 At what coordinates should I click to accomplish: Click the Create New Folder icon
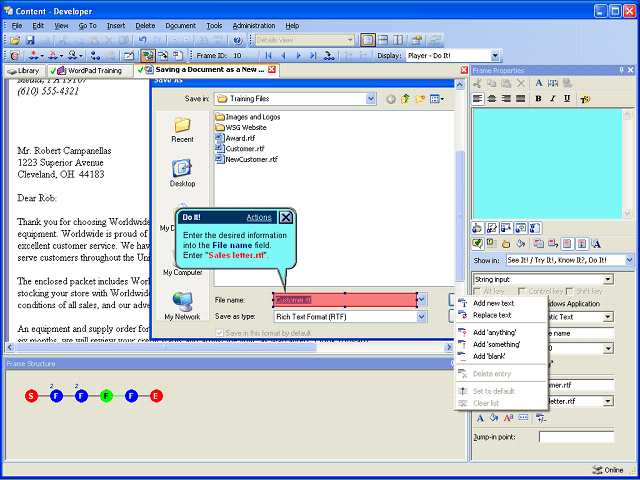[x=420, y=98]
